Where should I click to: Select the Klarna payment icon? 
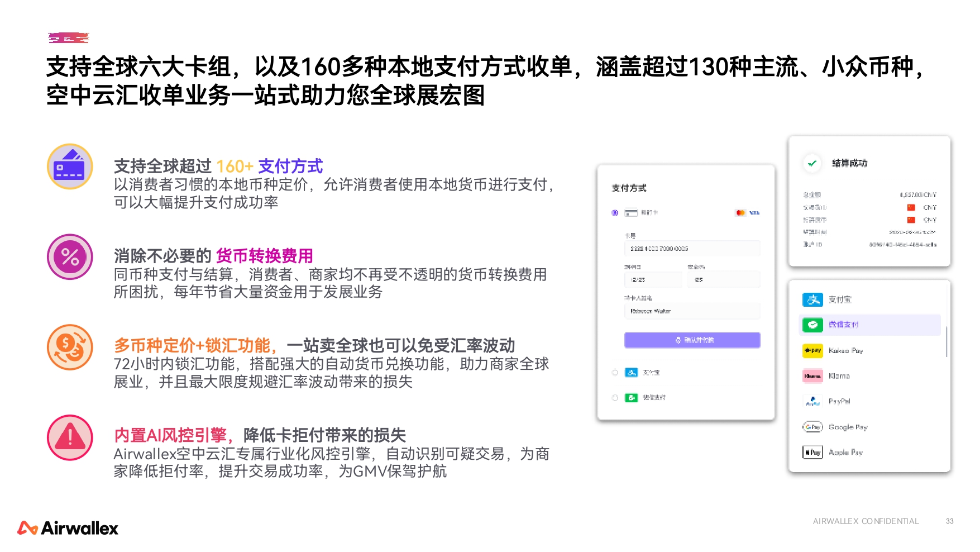point(813,376)
